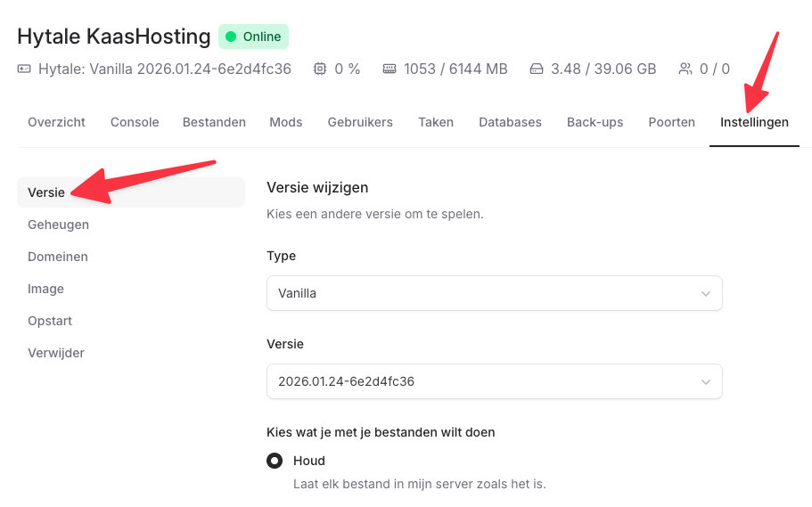Open the Back-ups tab
This screenshot has height=507, width=812.
(x=595, y=122)
